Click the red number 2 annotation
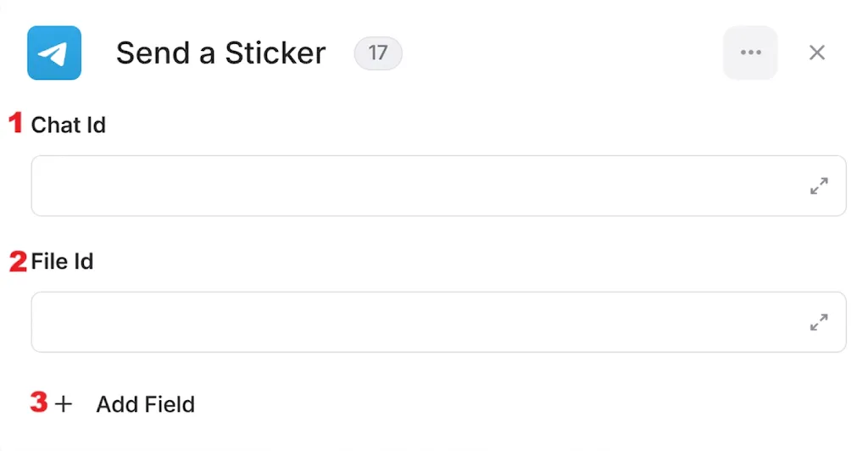Screen dimensions: 868x451 pos(18,261)
